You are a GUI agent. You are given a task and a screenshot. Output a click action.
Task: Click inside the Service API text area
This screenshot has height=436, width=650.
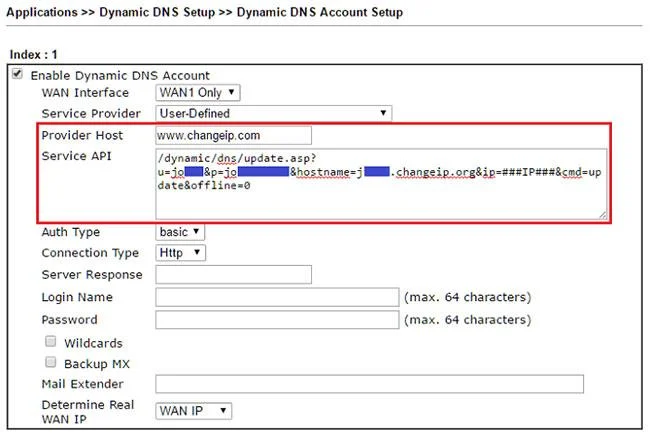click(381, 184)
